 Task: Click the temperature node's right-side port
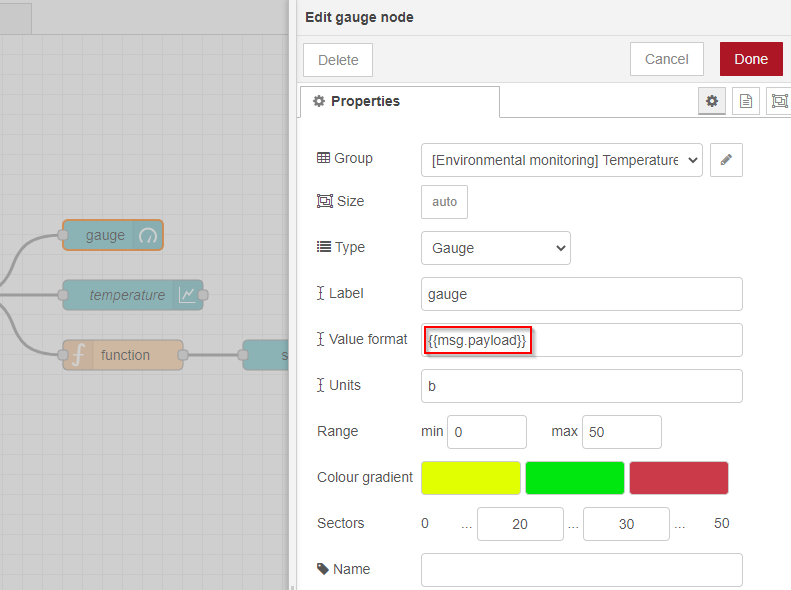tap(203, 295)
